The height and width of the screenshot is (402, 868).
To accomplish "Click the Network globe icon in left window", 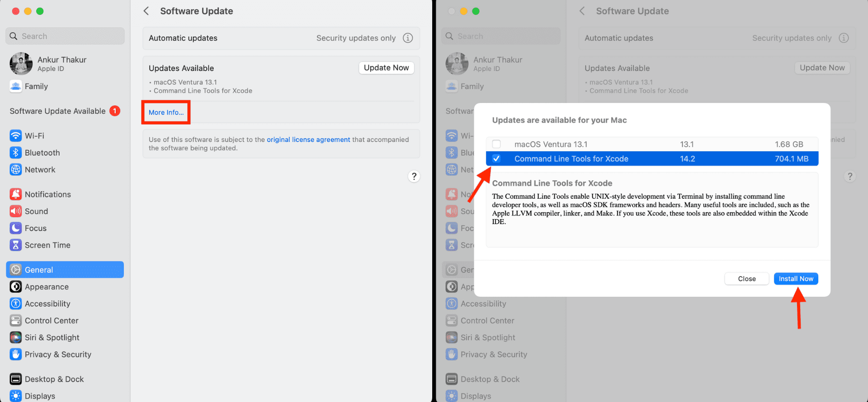I will (x=15, y=169).
